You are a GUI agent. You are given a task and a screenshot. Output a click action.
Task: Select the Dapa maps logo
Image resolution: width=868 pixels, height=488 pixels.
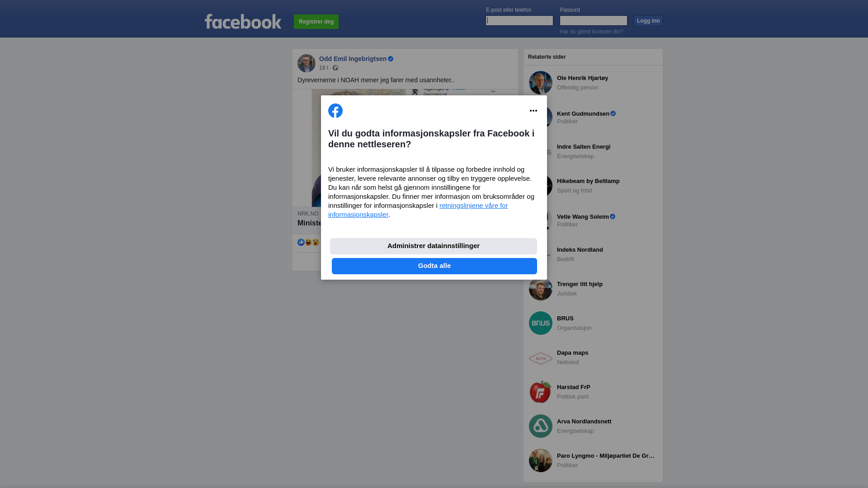(541, 357)
